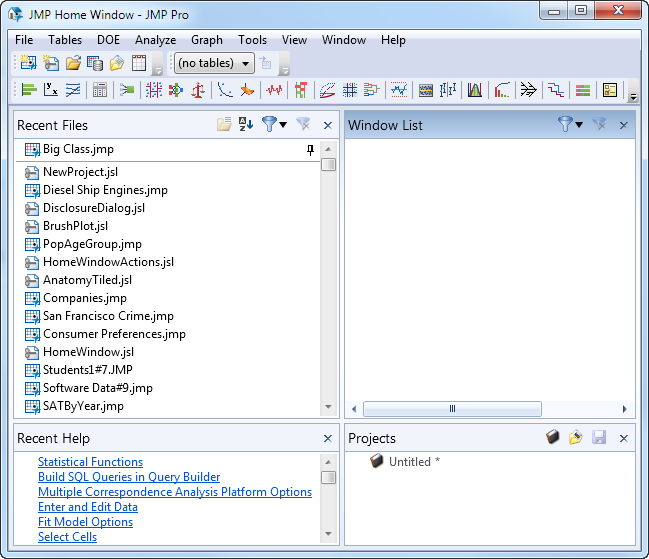Click the open-folder icon in Recent Files header
Viewport: 649px width, 559px height.
pyautogui.click(x=224, y=124)
